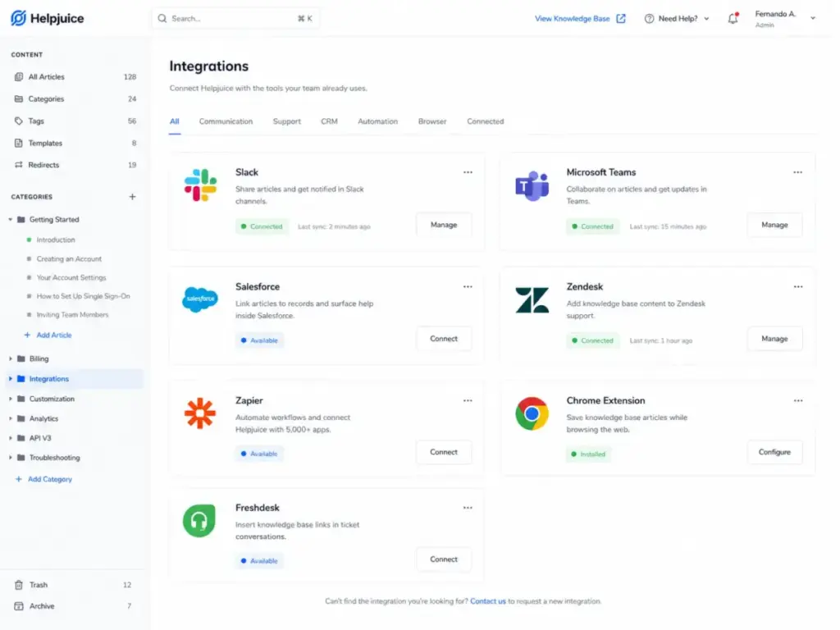This screenshot has width=840, height=630.
Task: Click the Salesforce cloud logo
Action: coord(200,299)
